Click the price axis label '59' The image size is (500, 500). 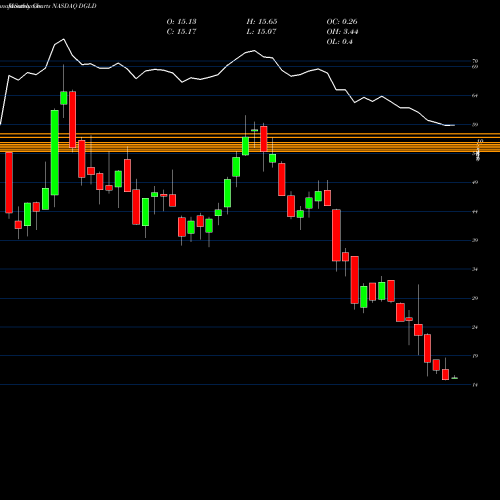tap(475, 125)
